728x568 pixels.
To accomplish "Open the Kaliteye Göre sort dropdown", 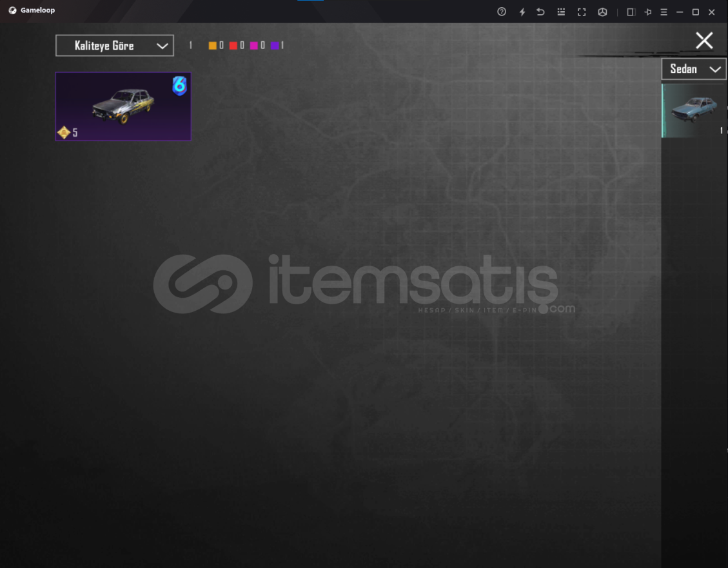I will (115, 46).
